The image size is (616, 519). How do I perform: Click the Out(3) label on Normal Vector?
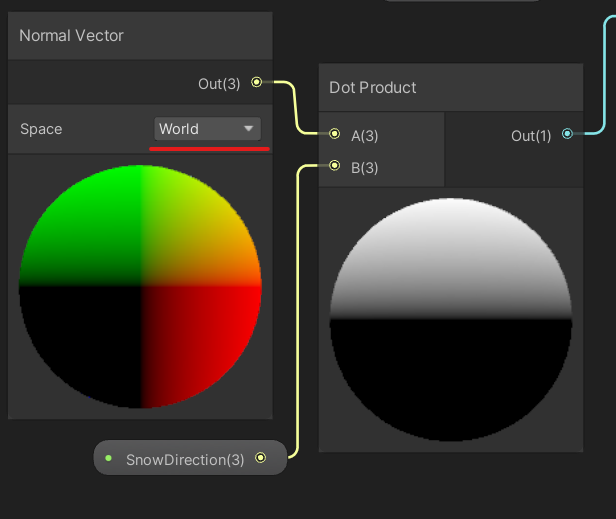219,84
